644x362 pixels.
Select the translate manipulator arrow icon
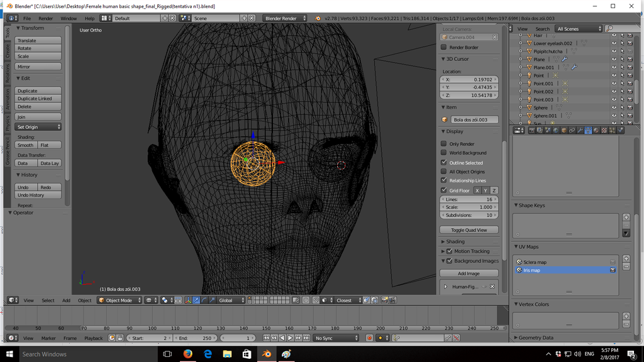196,300
